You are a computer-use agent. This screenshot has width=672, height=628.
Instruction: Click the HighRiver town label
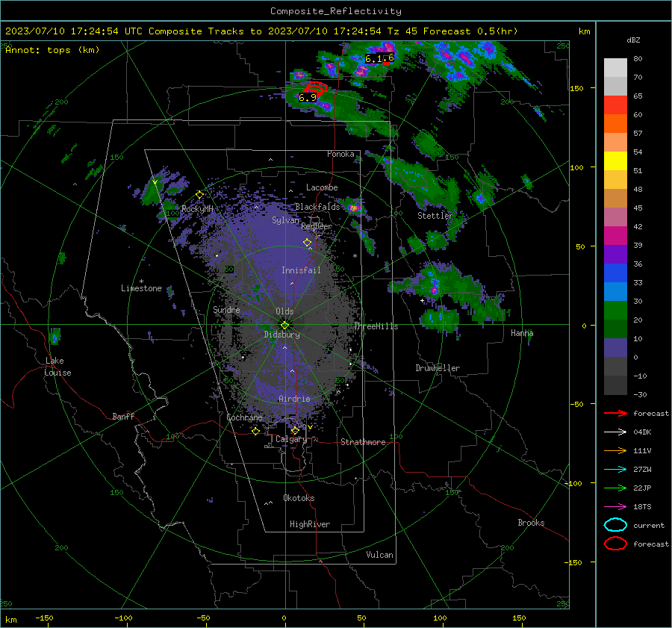pyautogui.click(x=310, y=524)
